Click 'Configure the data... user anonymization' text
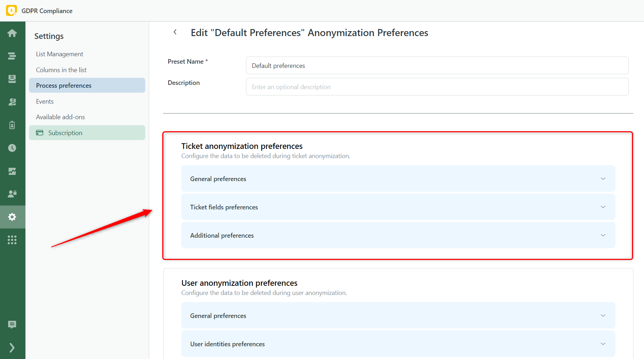This screenshot has height=359, width=644. click(264, 293)
